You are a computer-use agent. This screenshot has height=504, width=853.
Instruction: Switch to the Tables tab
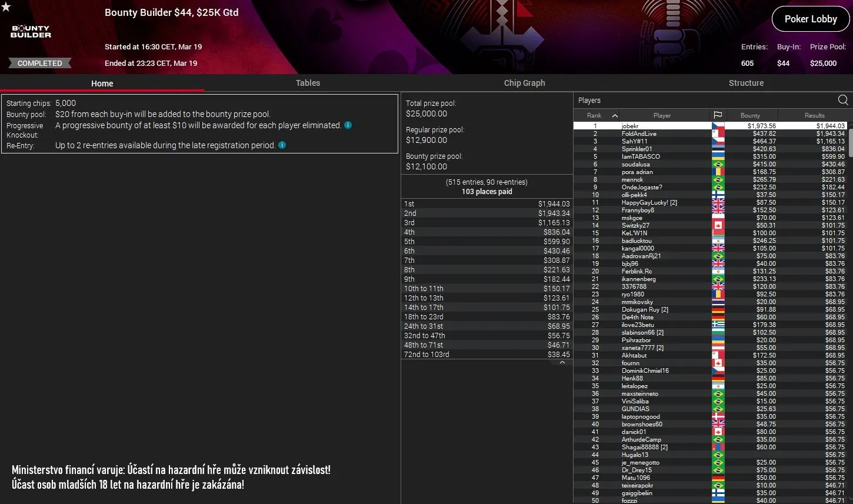[x=308, y=83]
